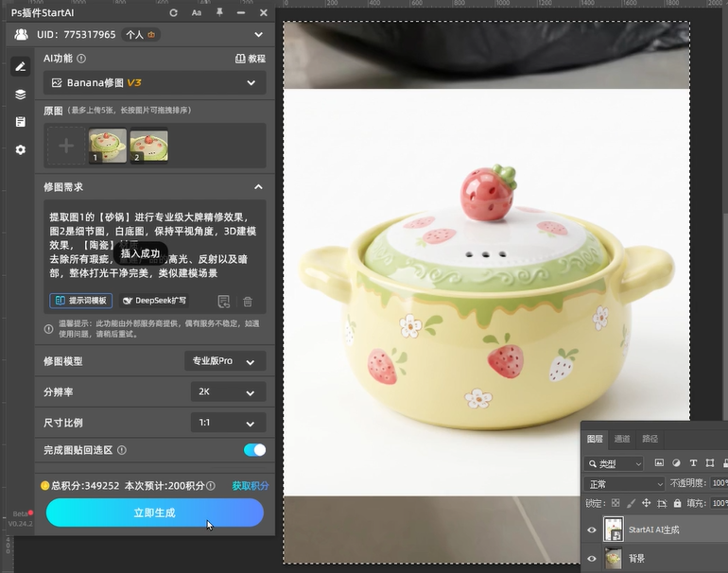This screenshot has height=573, width=728.
Task: Click the user avatar icon
Action: (21, 34)
